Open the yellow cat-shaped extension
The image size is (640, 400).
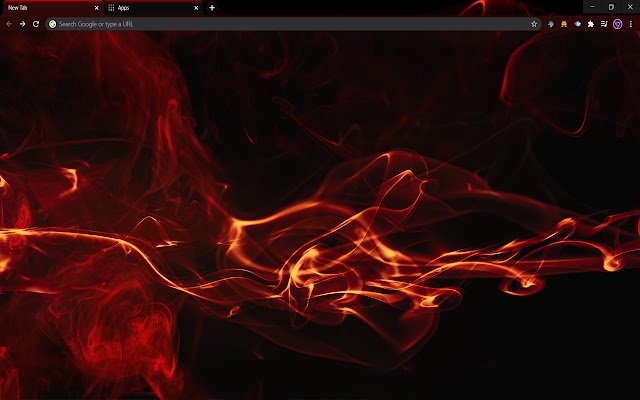click(564, 24)
